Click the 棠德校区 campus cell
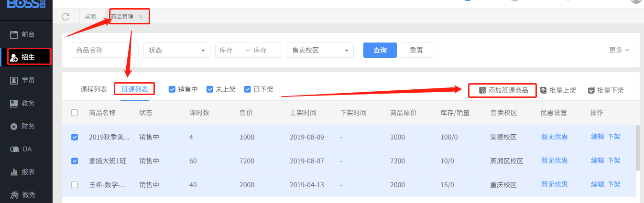 503,137
